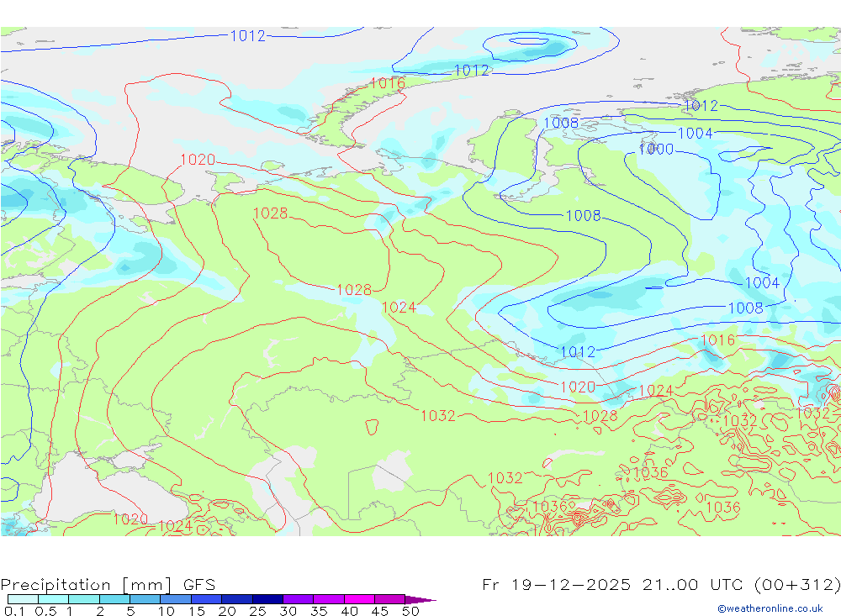Select the legend swatch between 2 and 5
Image resolution: width=841 pixels, height=616 pixels.
pos(114,599)
